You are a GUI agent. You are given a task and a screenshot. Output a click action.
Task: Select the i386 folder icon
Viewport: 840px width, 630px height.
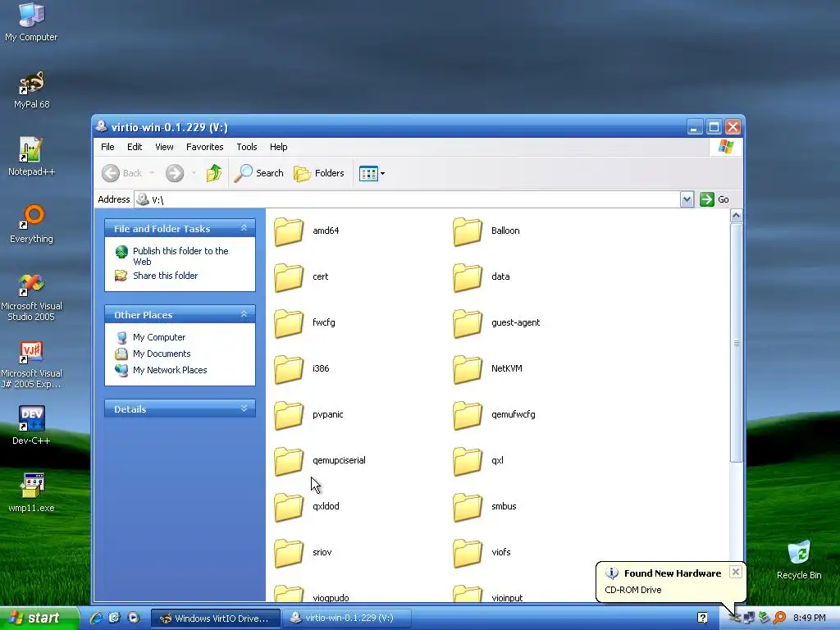pyautogui.click(x=289, y=369)
